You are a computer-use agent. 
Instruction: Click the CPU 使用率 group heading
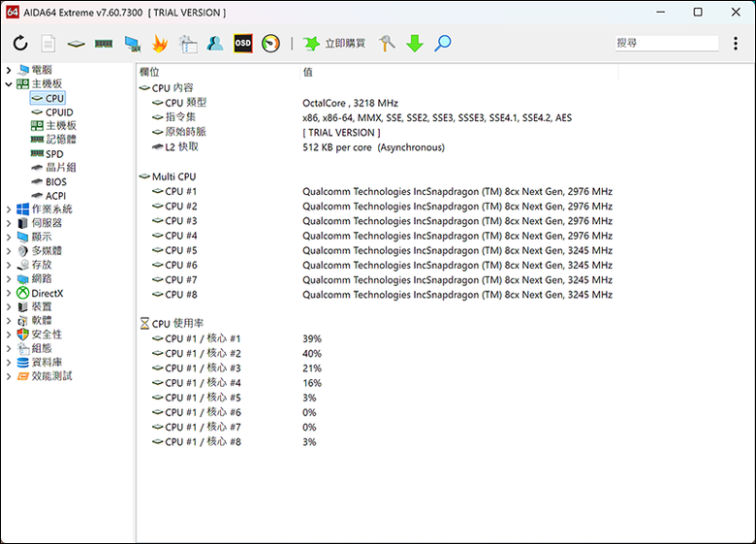[x=172, y=324]
